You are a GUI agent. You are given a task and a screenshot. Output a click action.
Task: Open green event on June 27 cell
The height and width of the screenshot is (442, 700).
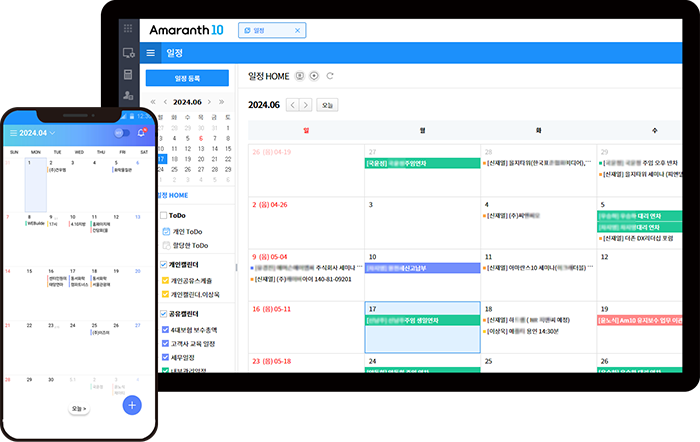422,163
